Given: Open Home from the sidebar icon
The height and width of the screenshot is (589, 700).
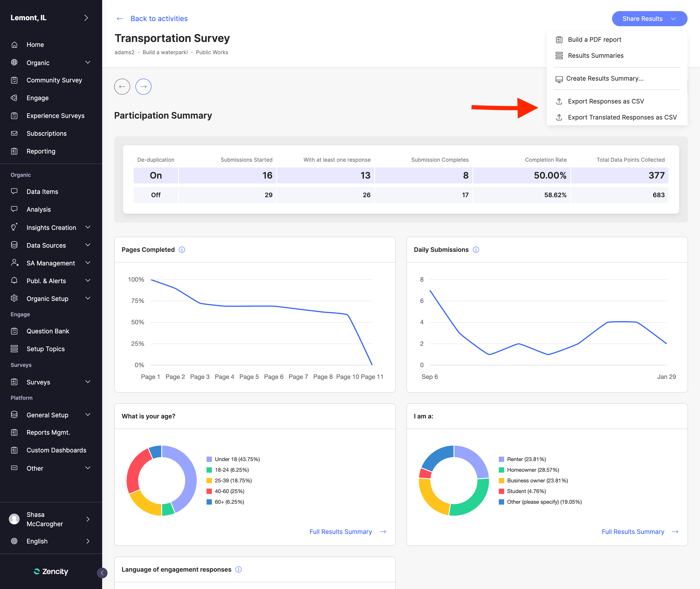Looking at the screenshot, I should tap(14, 45).
